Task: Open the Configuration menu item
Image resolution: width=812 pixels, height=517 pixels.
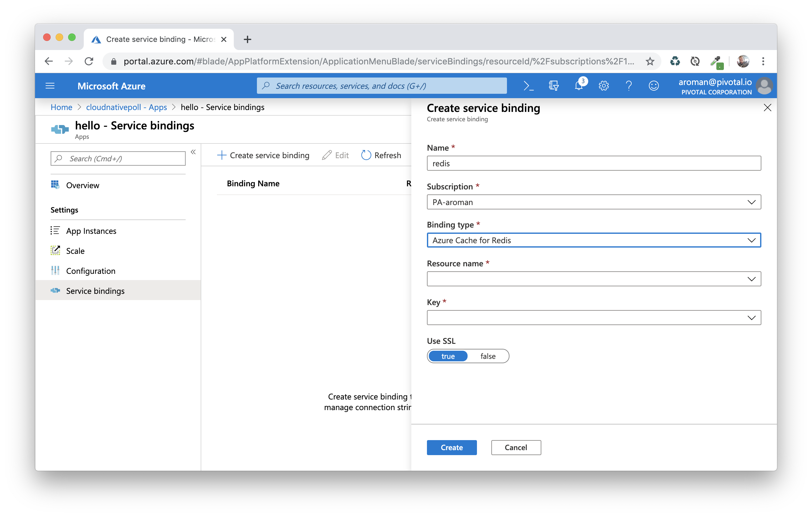Action: (x=91, y=271)
